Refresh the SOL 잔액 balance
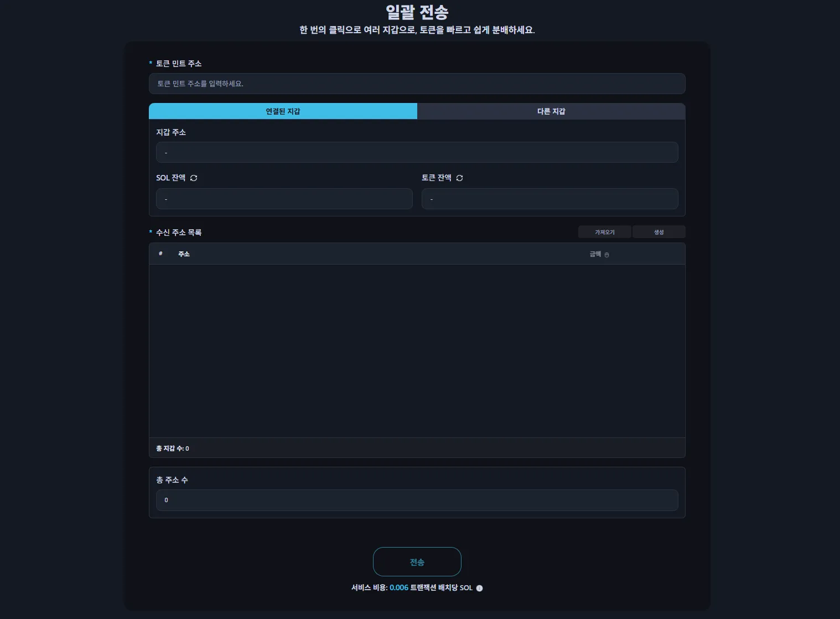The height and width of the screenshot is (619, 840). tap(194, 178)
